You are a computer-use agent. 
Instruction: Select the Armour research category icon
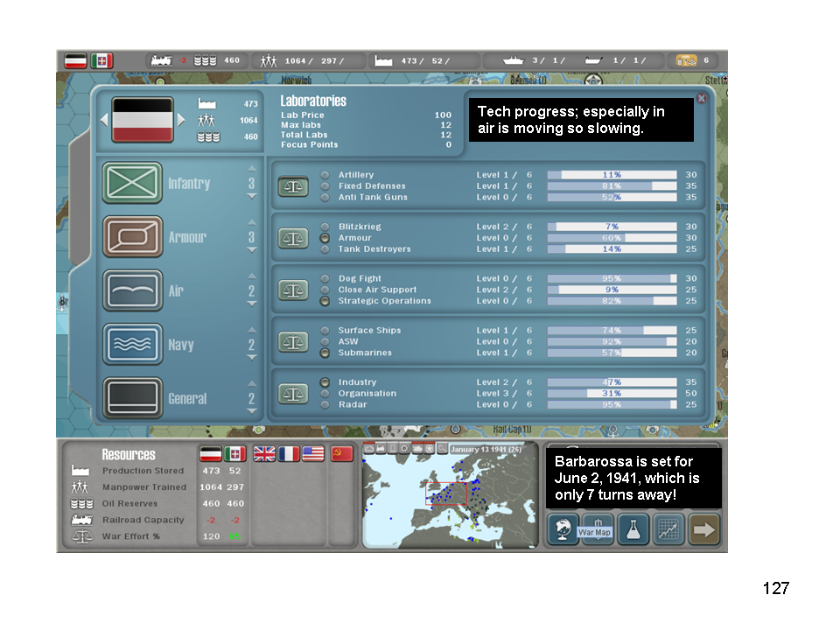(132, 237)
